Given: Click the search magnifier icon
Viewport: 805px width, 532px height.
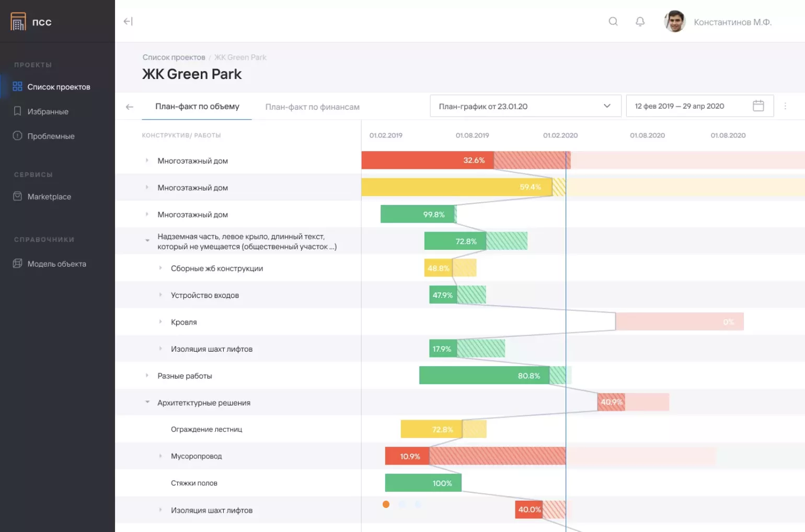Looking at the screenshot, I should pos(613,21).
